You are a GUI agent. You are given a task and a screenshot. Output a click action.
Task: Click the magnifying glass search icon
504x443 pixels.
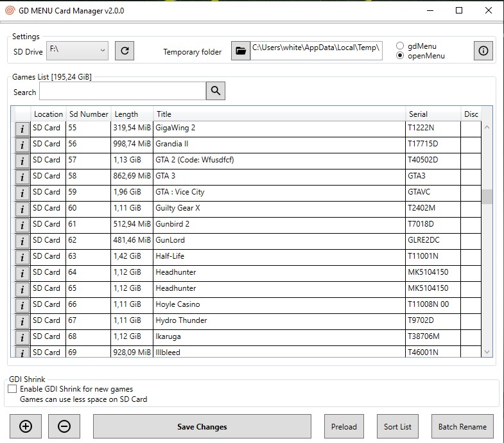point(216,91)
